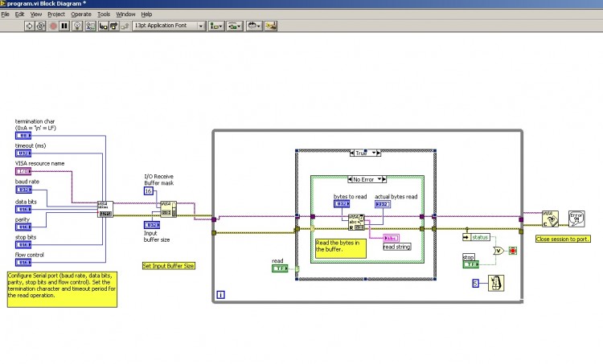
Task: Click the VISA Close node icon
Action: [550, 219]
